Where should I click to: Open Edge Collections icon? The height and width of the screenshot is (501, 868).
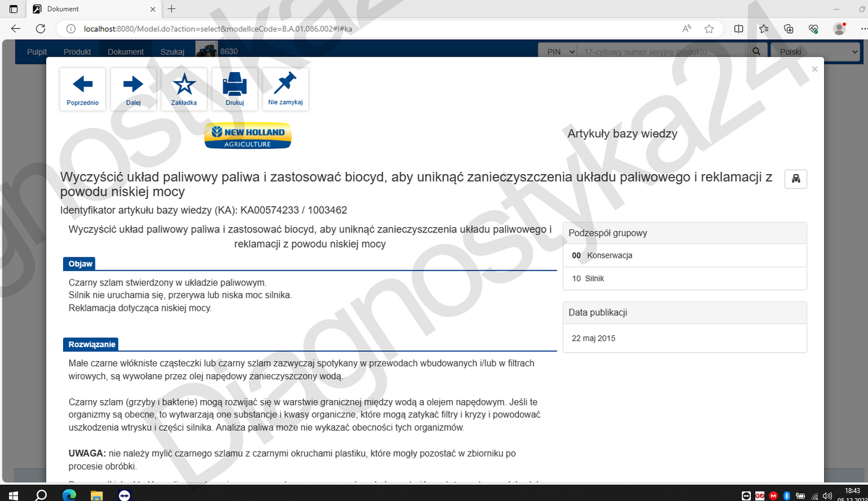789,28
